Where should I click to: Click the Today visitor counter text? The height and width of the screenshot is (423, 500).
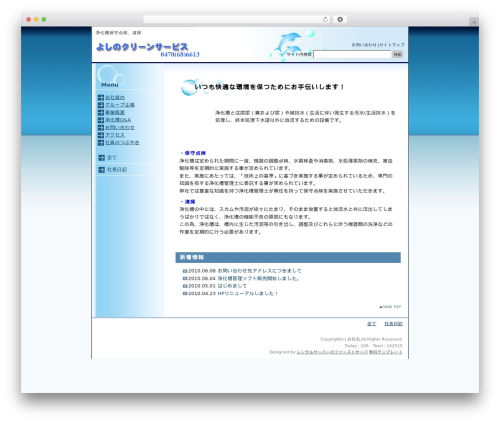356,346
